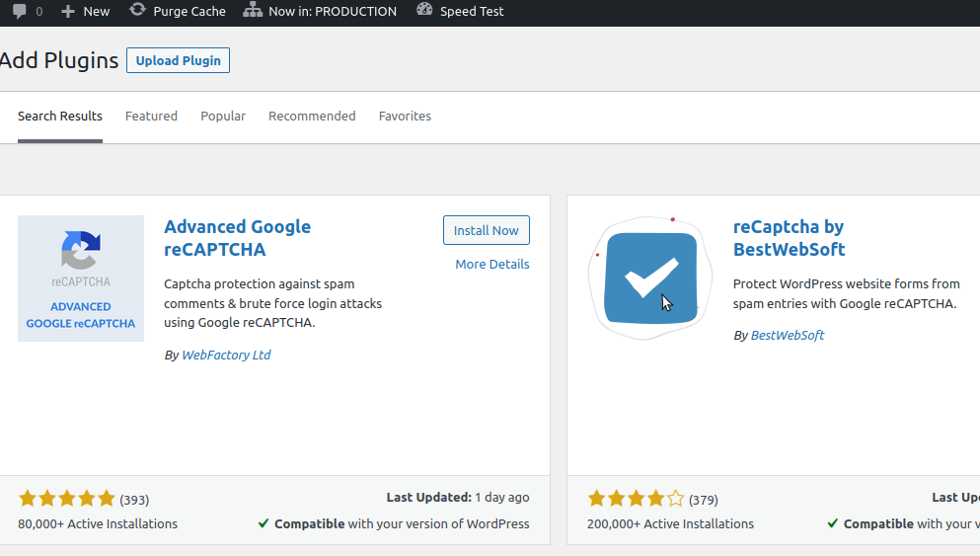Select the Search Results tab

click(60, 117)
